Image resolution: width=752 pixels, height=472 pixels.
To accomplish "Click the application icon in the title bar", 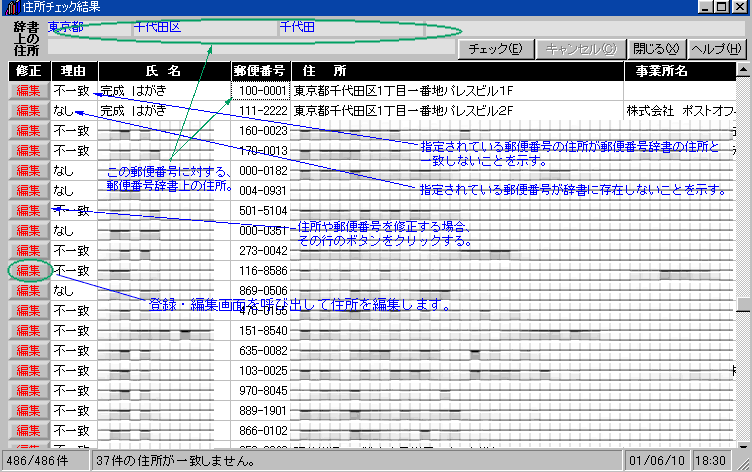I will 10,8.
